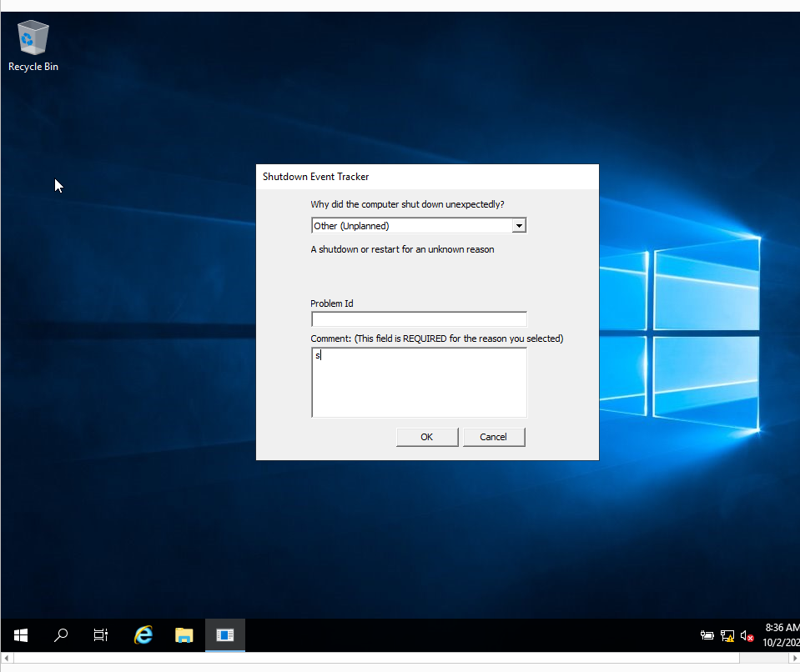Click the power tray icon
This screenshot has width=800, height=672.
707,635
